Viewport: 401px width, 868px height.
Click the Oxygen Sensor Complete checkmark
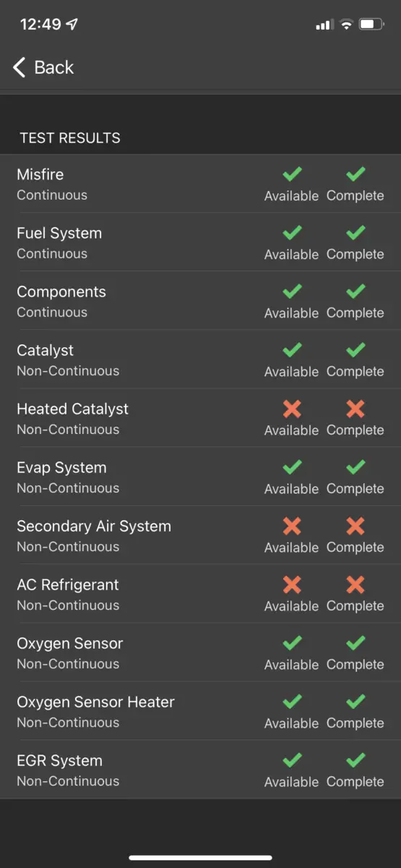click(355, 643)
